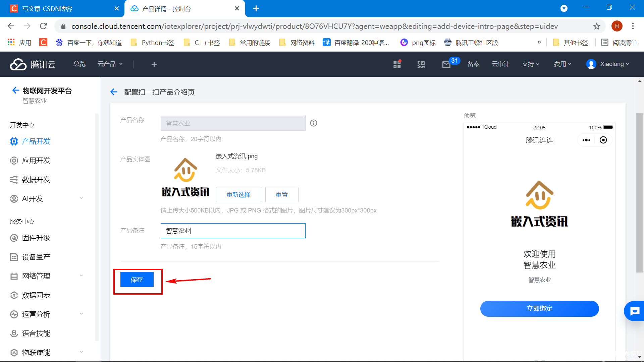Click the 数据同步 icon in sidebar
The height and width of the screenshot is (362, 644).
(x=14, y=295)
